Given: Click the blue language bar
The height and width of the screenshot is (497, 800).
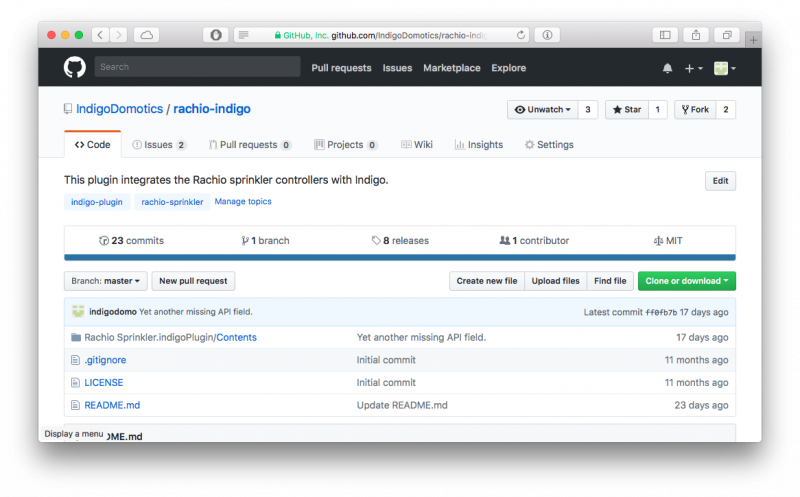Looking at the screenshot, I should pos(400,258).
